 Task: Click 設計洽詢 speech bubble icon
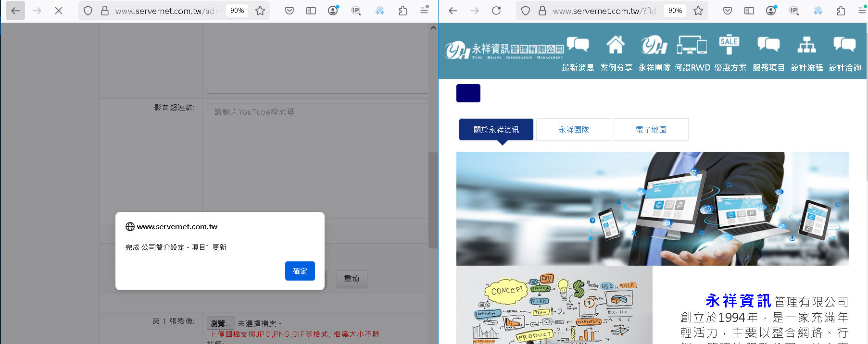[x=845, y=45]
